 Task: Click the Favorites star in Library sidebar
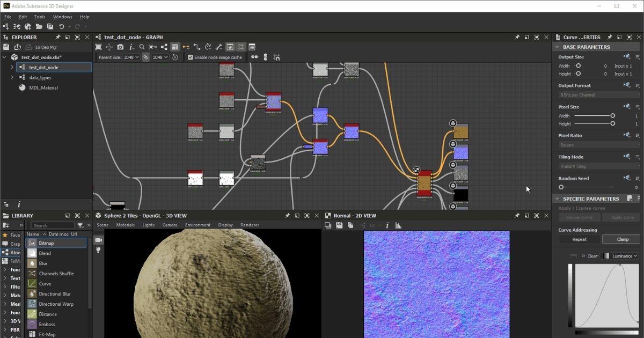[x=5, y=235]
